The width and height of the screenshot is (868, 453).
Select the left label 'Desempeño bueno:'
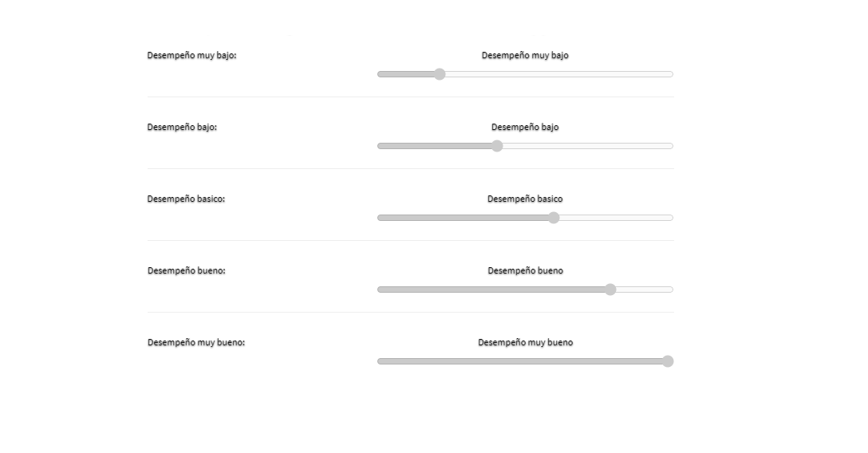(x=187, y=270)
